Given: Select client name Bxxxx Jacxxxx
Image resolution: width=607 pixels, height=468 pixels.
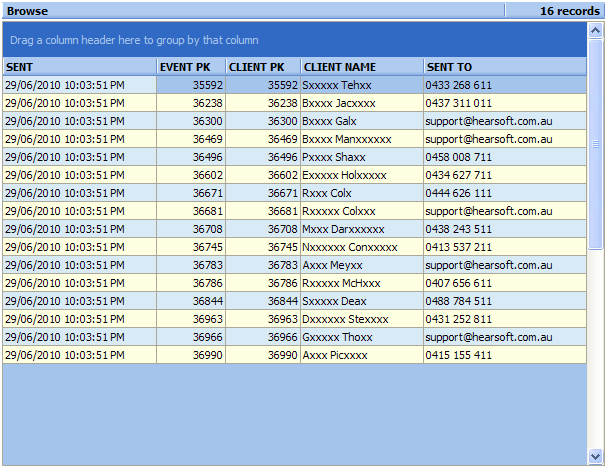Looking at the screenshot, I should tap(339, 103).
